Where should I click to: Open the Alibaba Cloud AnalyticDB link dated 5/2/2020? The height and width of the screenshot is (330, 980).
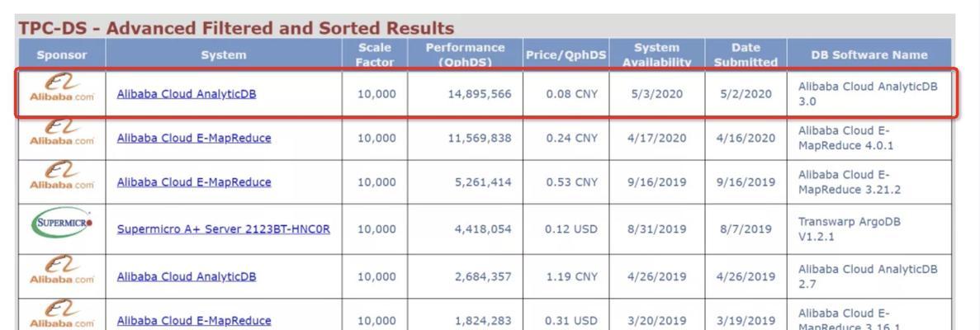pos(187,94)
